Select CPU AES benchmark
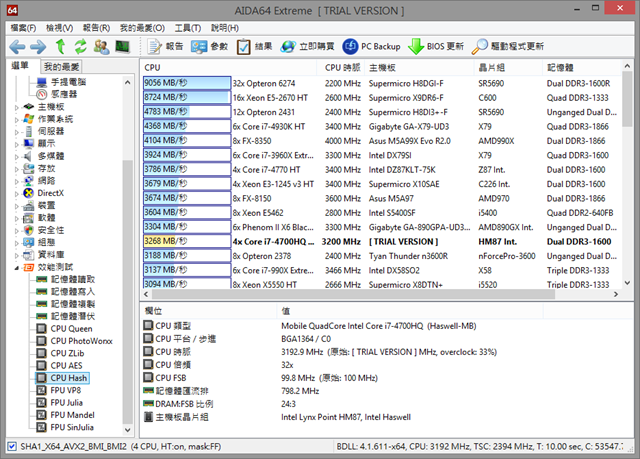Viewport: 640px width, 459px height. click(66, 366)
